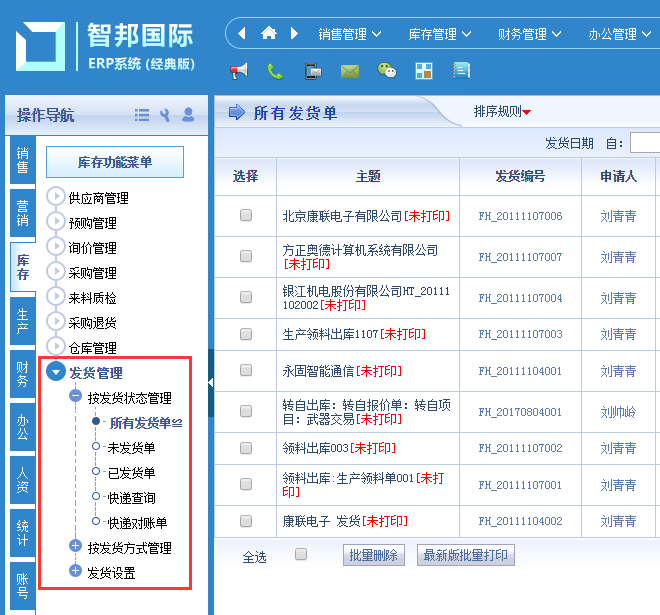
Task: Switch to the 营销 side tab
Action: pos(22,213)
